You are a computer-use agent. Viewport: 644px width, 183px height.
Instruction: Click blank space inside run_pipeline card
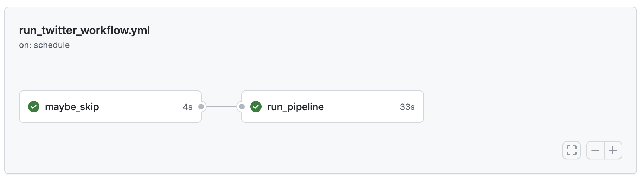[362, 107]
